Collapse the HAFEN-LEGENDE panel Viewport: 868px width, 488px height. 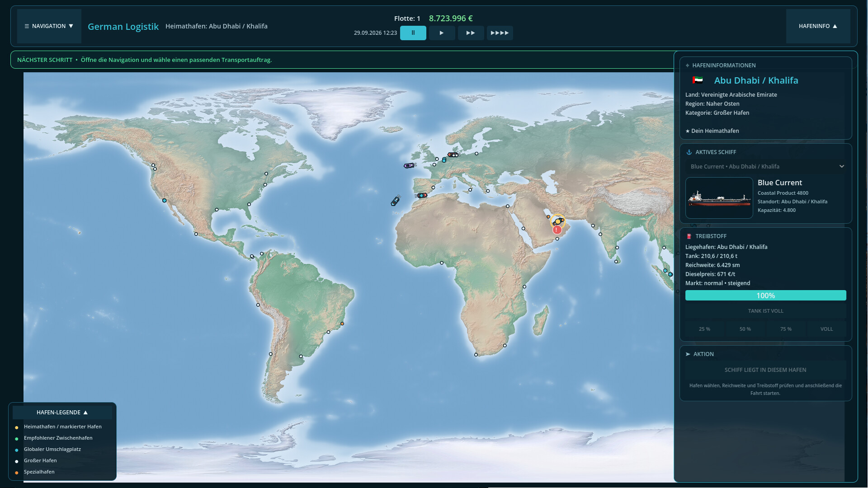62,412
